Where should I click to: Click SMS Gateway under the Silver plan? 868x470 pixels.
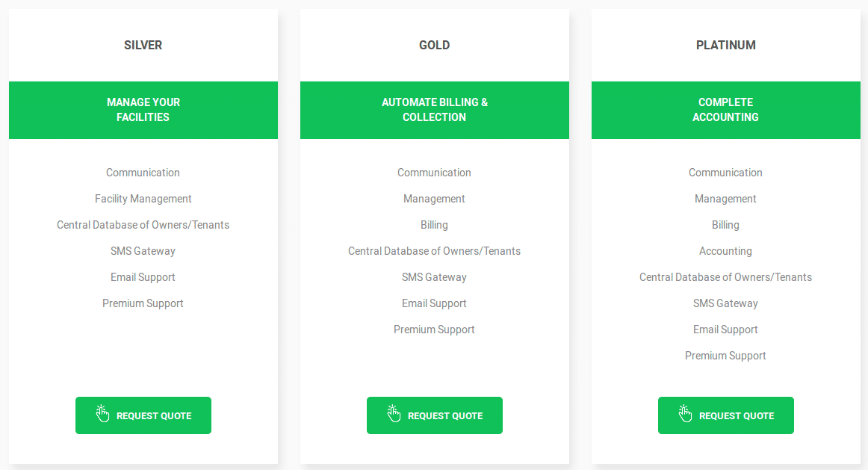(143, 251)
